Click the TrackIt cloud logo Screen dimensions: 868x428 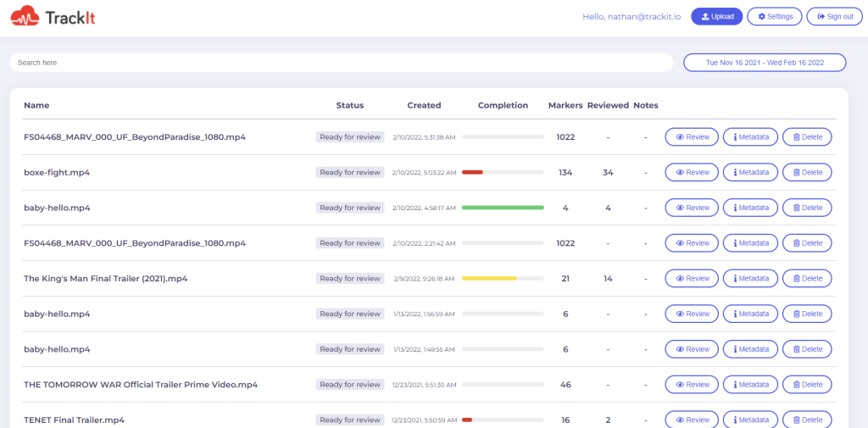[53, 18]
